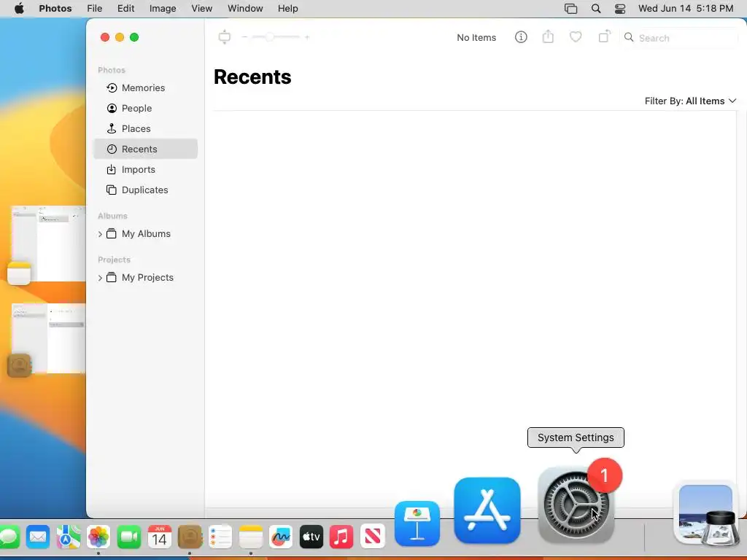Open Calendar from the Dock

(x=159, y=537)
